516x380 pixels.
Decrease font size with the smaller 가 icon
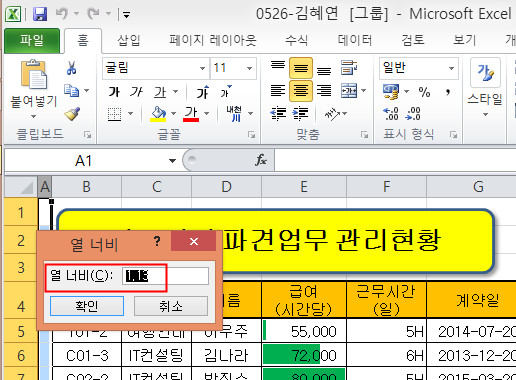(x=225, y=92)
